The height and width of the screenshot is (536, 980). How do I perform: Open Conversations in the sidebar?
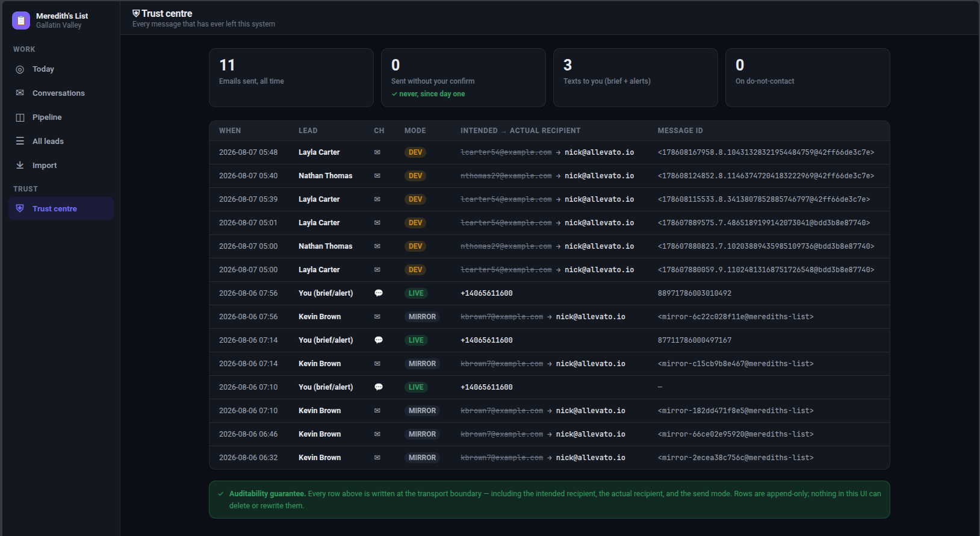(x=61, y=93)
